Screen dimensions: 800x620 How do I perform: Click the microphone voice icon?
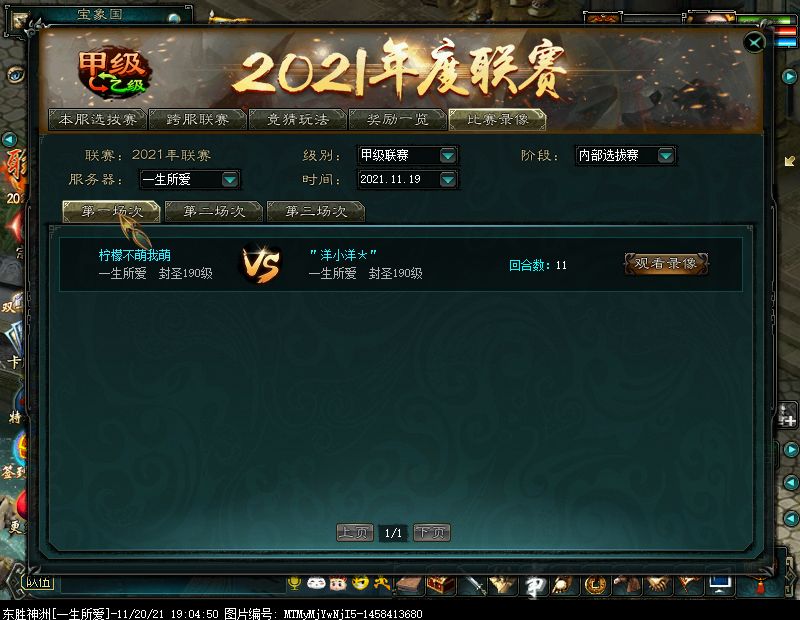(x=294, y=583)
